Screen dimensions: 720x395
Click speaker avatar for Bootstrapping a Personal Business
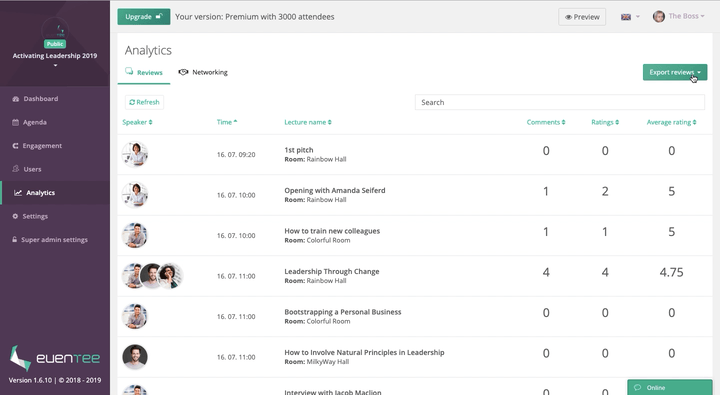point(135,316)
